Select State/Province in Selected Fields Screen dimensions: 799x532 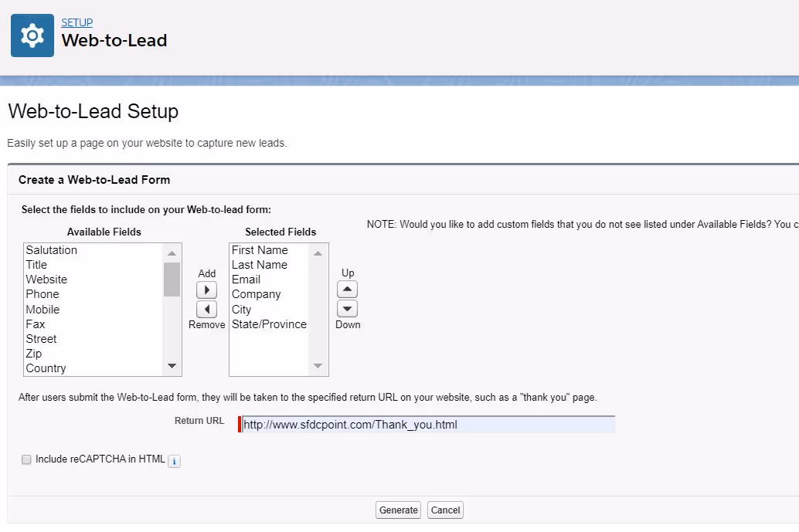[x=269, y=324]
